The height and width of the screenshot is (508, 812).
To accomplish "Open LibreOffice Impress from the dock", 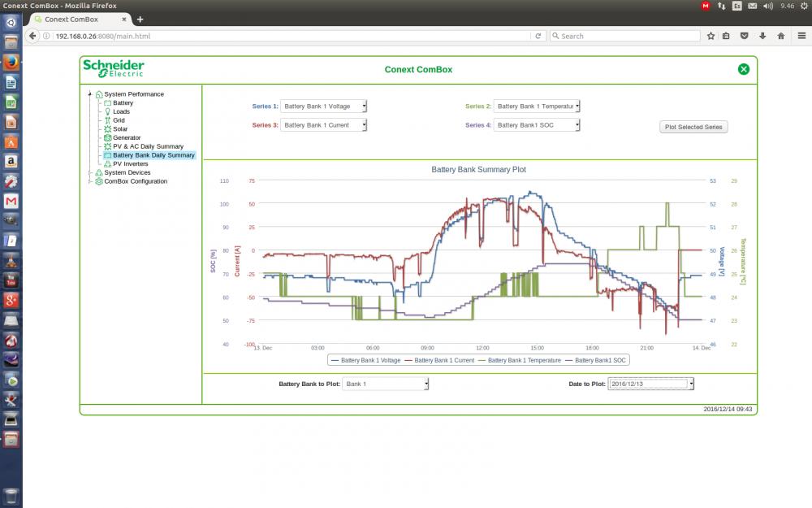I will (x=11, y=122).
